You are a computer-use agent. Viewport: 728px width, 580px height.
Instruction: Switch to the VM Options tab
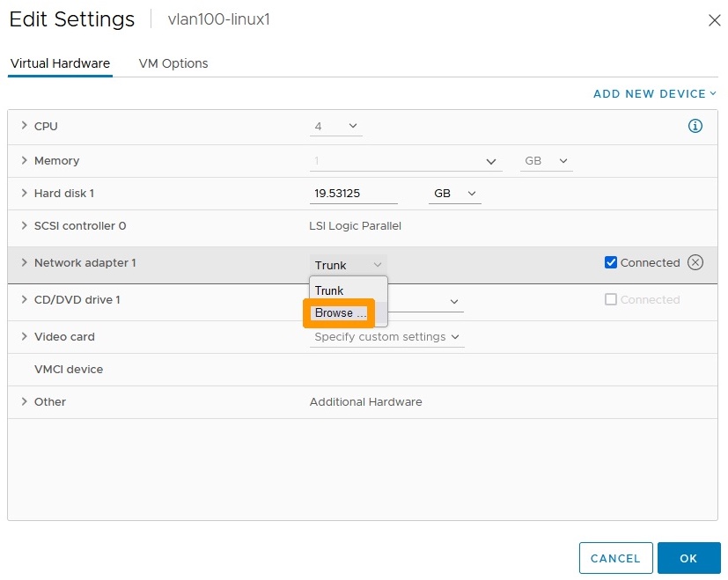[x=173, y=63]
